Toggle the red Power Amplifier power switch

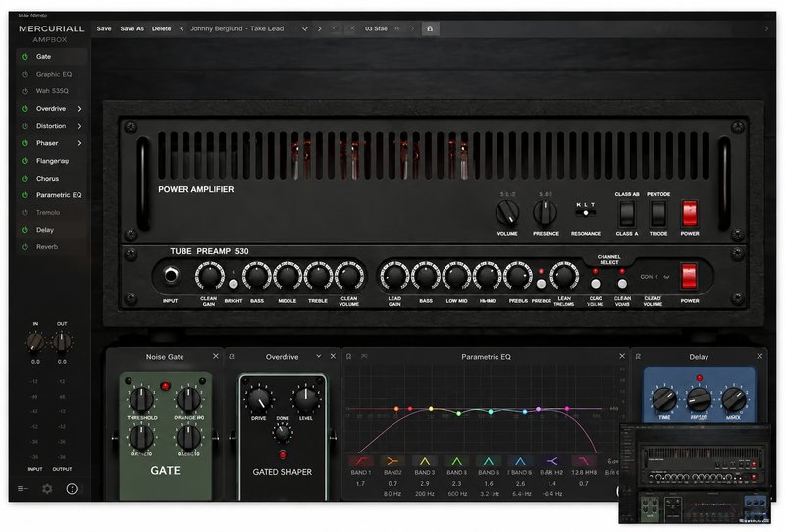click(x=690, y=214)
